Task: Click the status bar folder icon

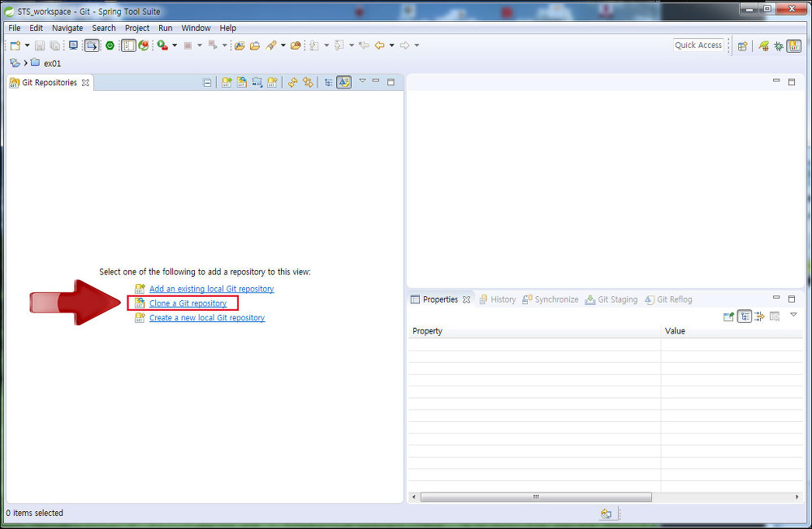Action: click(x=606, y=514)
